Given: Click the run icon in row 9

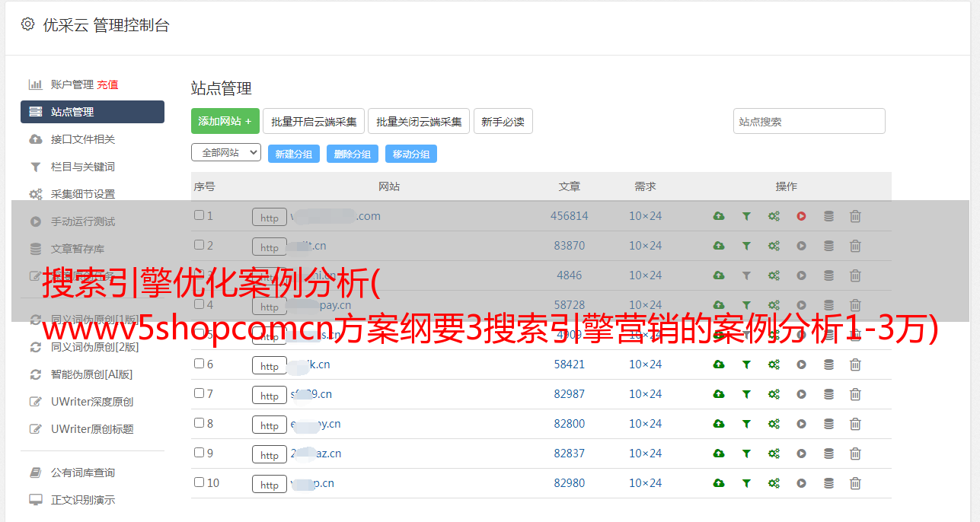Looking at the screenshot, I should coord(801,454).
